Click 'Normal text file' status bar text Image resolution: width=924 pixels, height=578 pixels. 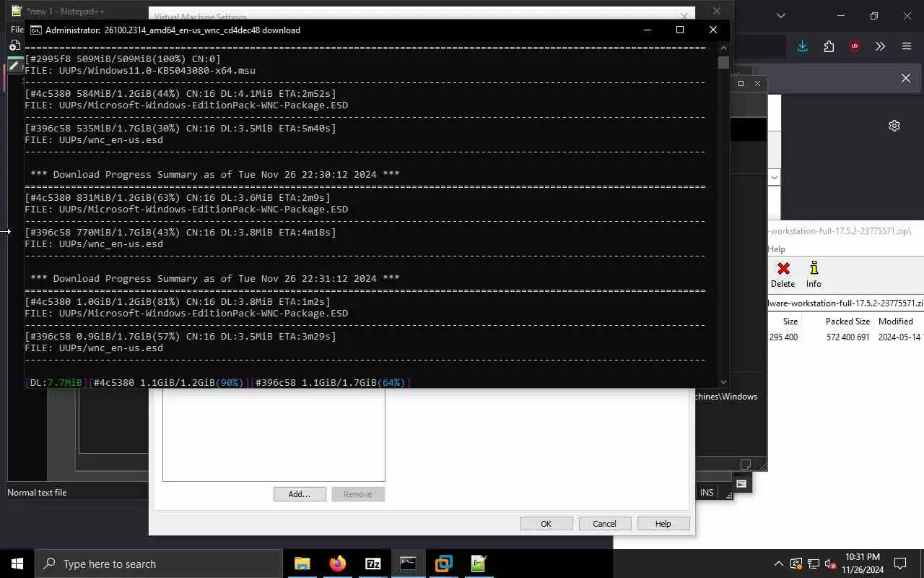pyautogui.click(x=37, y=493)
